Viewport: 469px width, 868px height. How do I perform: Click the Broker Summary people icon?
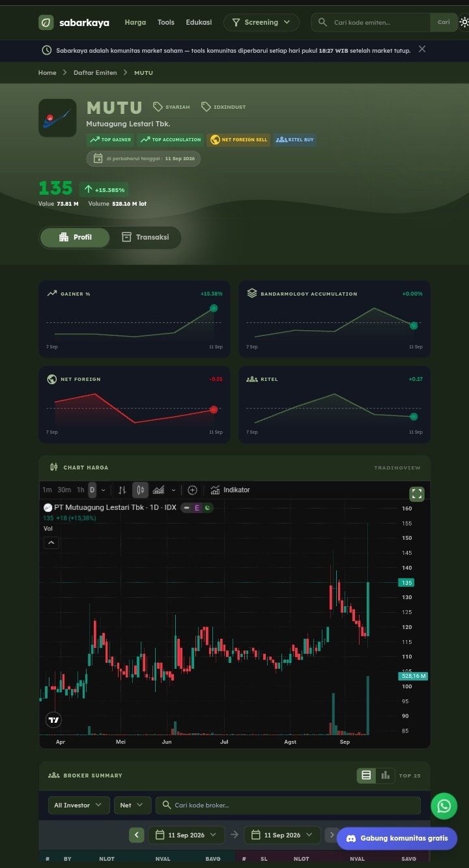tap(53, 776)
